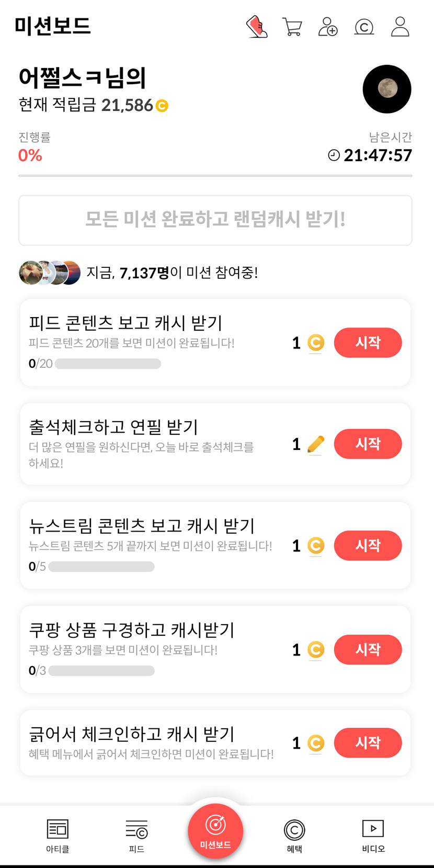Open the cash coin icon in header
The image size is (434, 868).
364,27
